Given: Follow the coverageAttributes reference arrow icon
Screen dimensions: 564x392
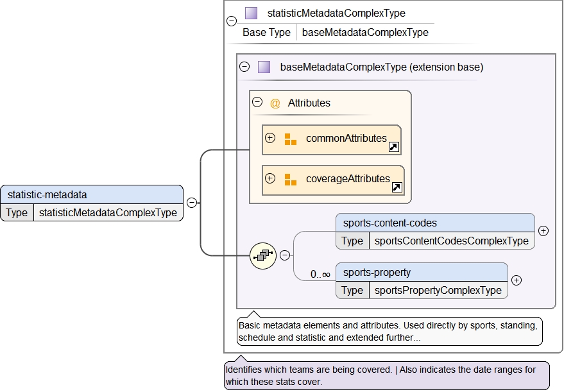Looking at the screenshot, I should [x=397, y=187].
